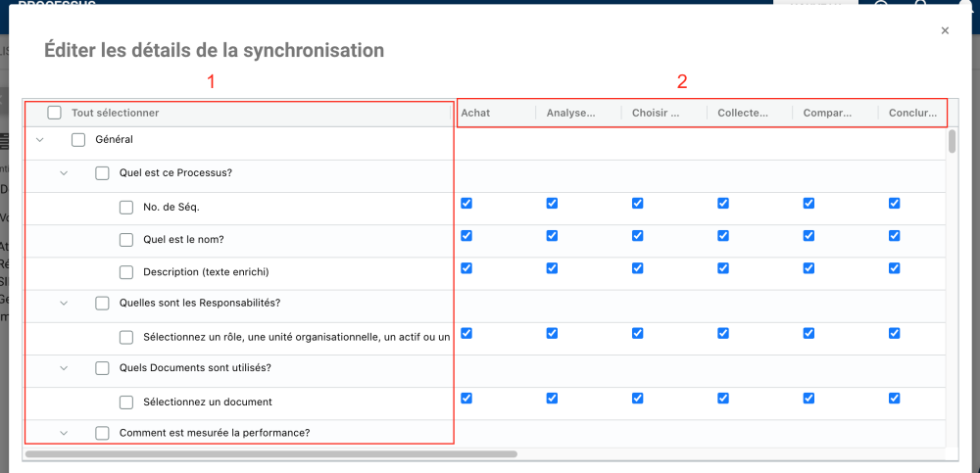980x473 pixels.
Task: Tick the 'Général' row checkbox
Action: [x=78, y=140]
